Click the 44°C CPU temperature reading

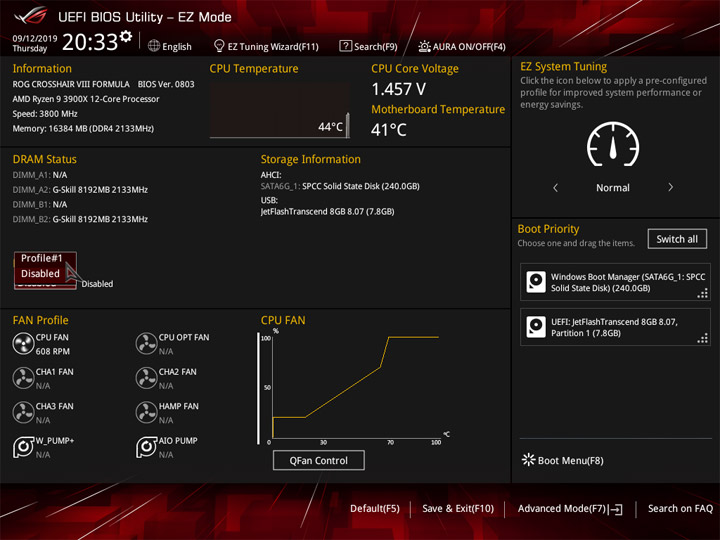pos(331,127)
